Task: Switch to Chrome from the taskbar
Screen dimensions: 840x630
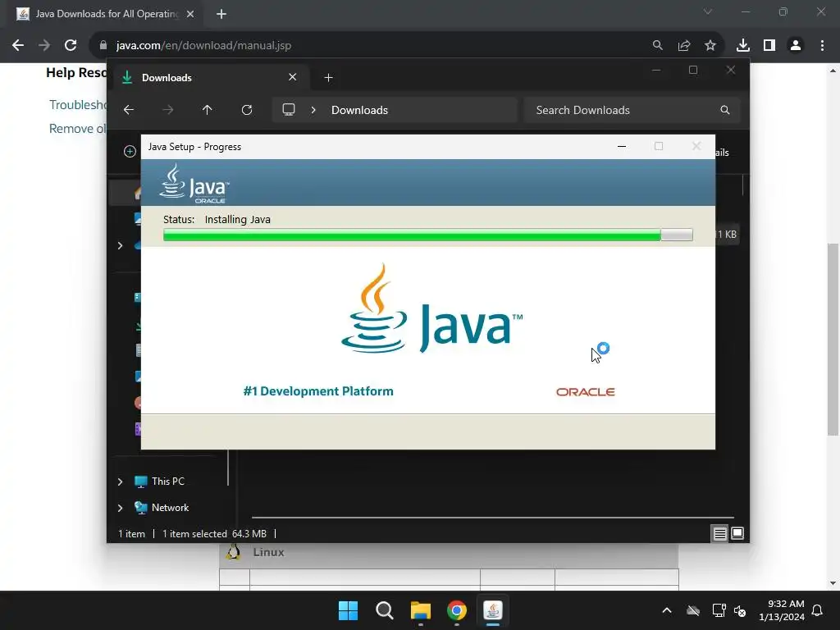Action: 456,610
